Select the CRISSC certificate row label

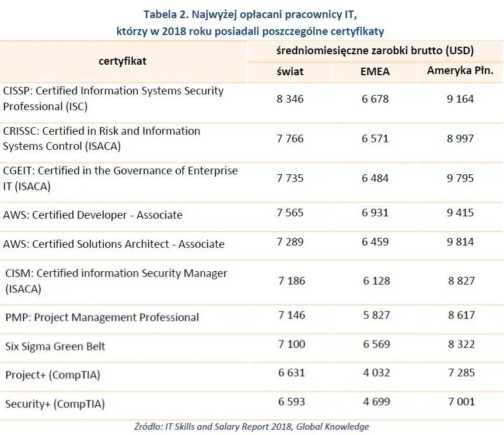101,138
